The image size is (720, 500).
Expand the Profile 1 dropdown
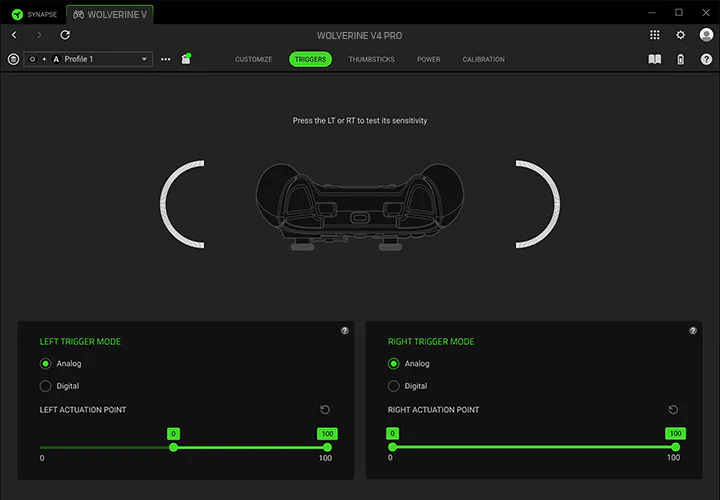[88, 59]
